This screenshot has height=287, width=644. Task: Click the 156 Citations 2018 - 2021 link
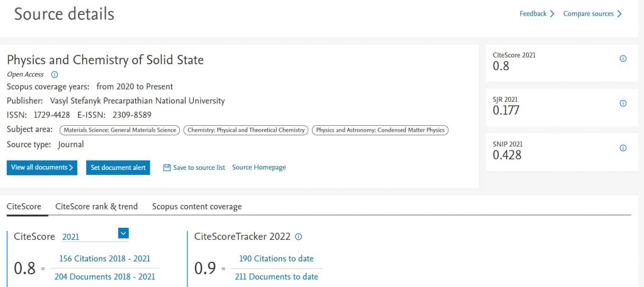click(x=104, y=259)
